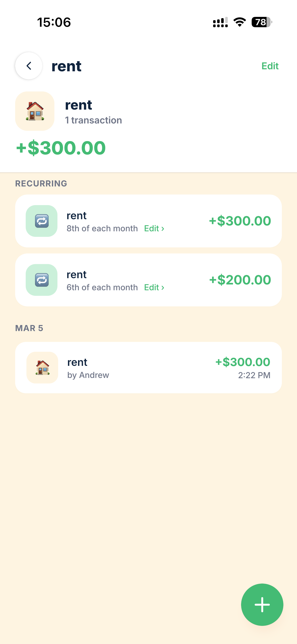Tap the +$200.00 amount on recurring rent
Viewport: 297px width, 644px height.
pyautogui.click(x=239, y=280)
